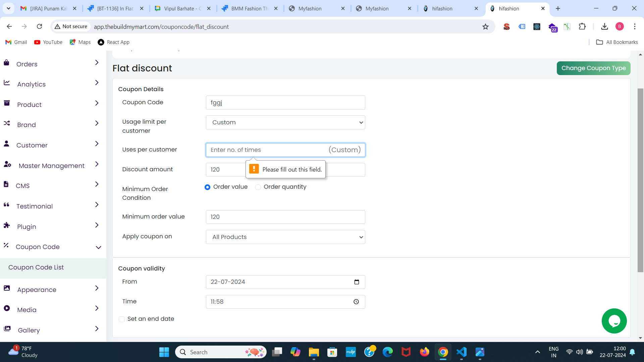644x362 pixels.
Task: Click the Coupon Code input field
Action: click(285, 103)
